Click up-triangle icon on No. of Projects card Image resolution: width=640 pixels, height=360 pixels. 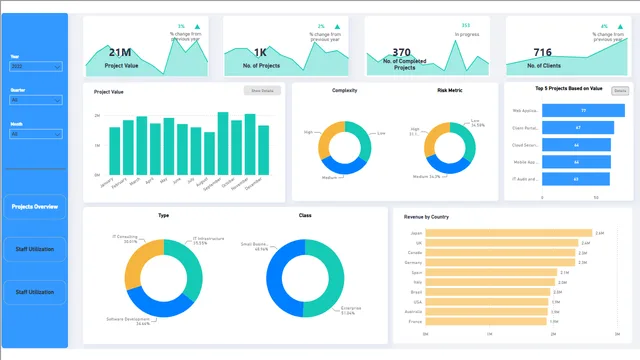(337, 27)
